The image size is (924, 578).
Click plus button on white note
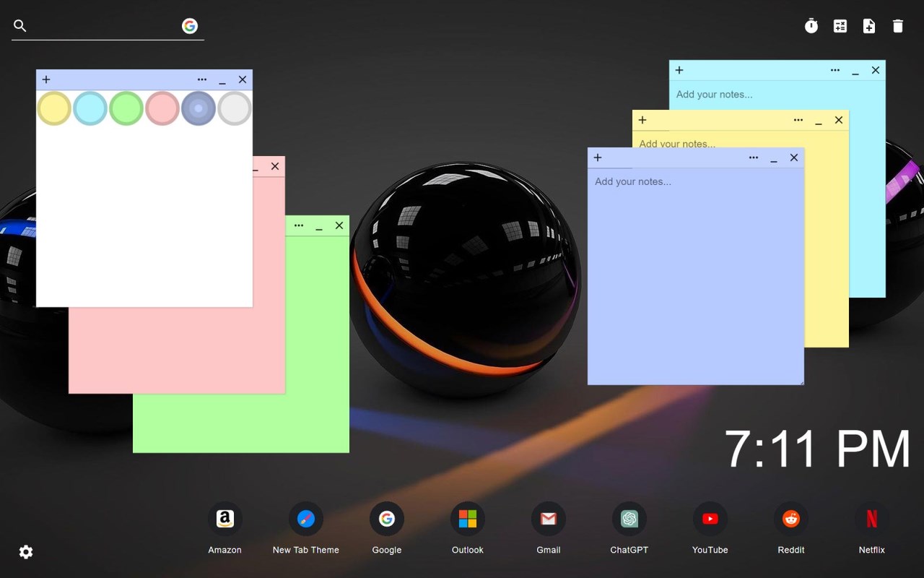[x=46, y=79]
